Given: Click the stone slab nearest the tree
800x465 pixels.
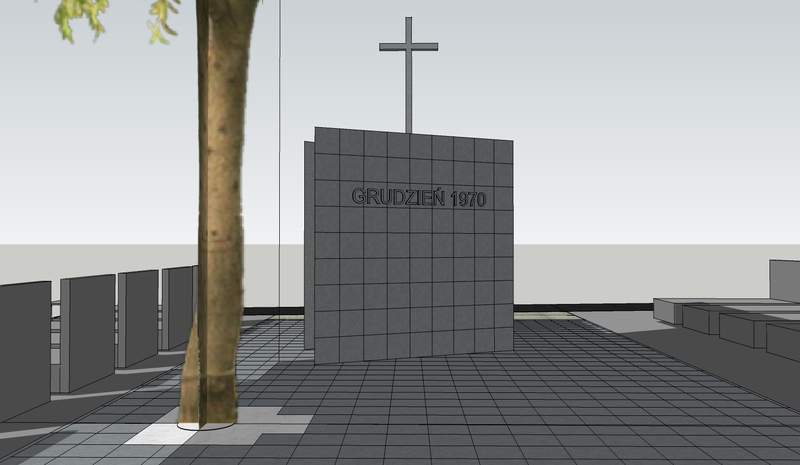Looking at the screenshot, I should tap(178, 306).
